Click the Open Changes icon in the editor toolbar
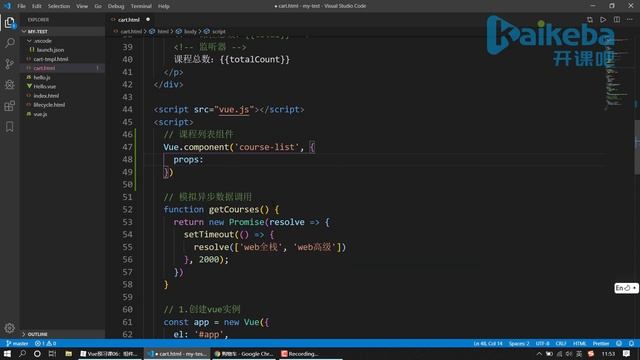Viewport: 640px width, 360px height. (x=590, y=20)
